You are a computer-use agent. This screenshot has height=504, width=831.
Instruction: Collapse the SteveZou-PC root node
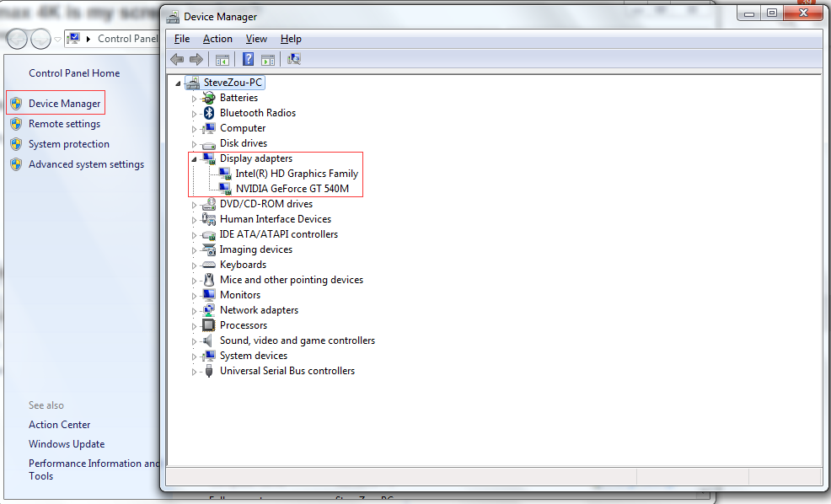[178, 83]
